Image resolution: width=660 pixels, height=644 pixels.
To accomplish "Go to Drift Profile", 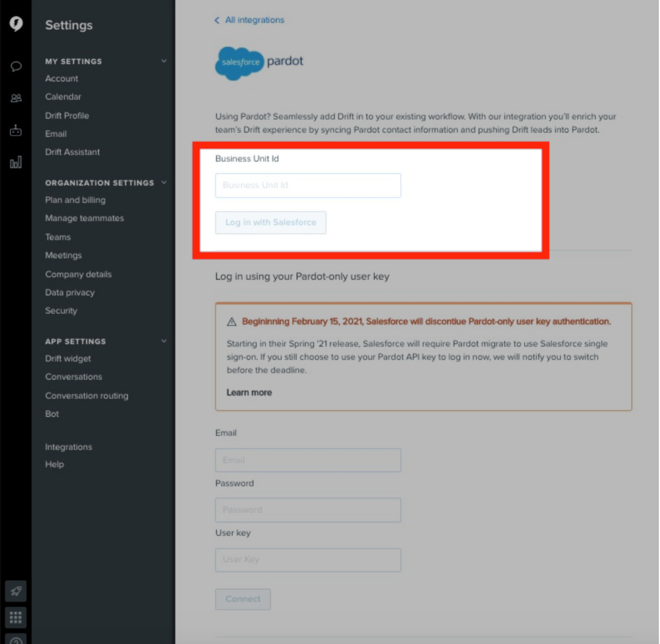I will pyautogui.click(x=67, y=116).
